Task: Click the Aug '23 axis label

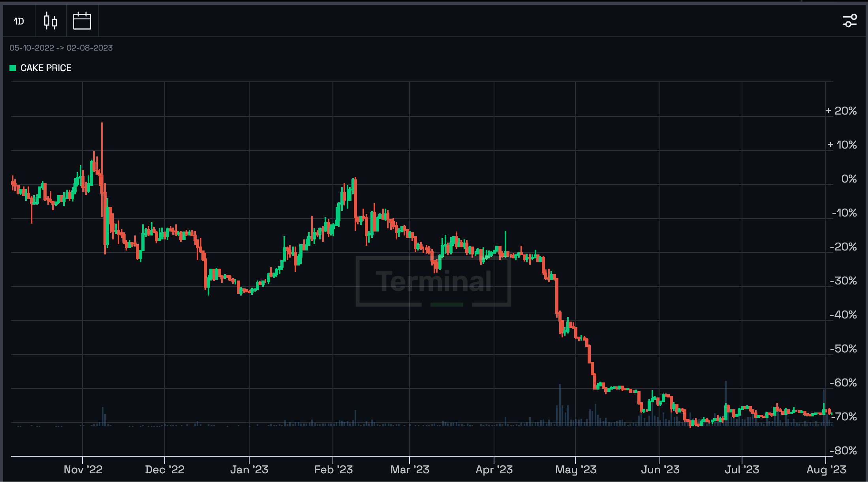Action: tap(826, 469)
